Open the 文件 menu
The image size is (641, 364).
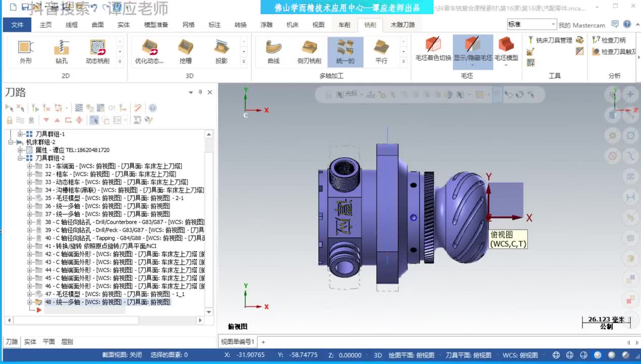(17, 25)
